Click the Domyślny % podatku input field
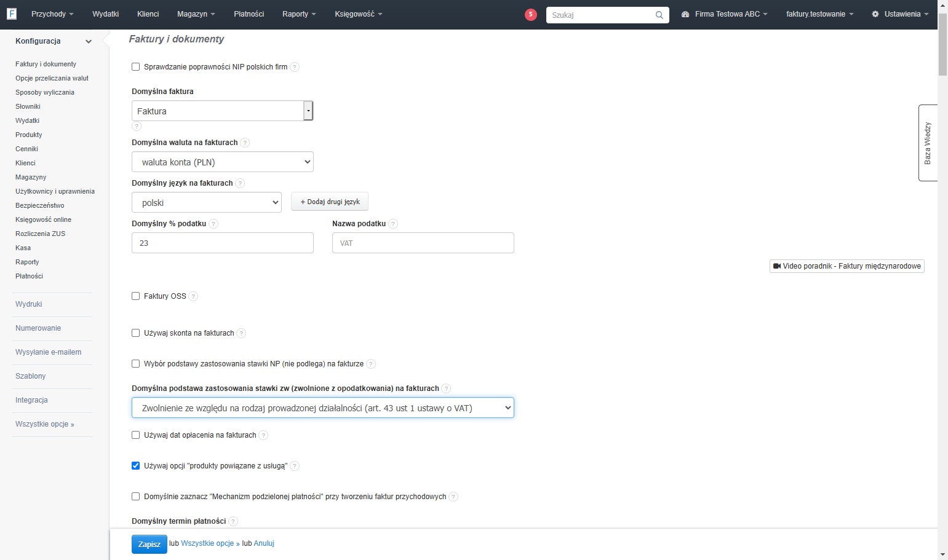The image size is (948, 560). coord(223,243)
